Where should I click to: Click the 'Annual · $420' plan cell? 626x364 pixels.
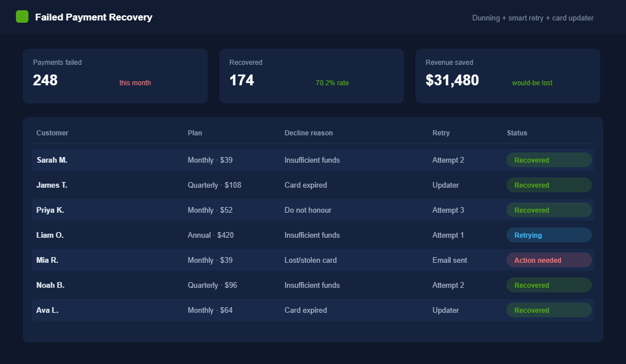211,235
